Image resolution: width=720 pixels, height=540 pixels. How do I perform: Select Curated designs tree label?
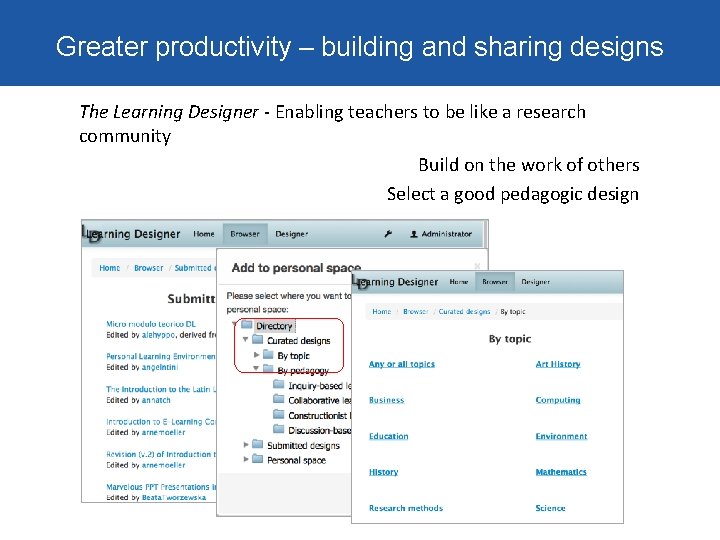(298, 341)
